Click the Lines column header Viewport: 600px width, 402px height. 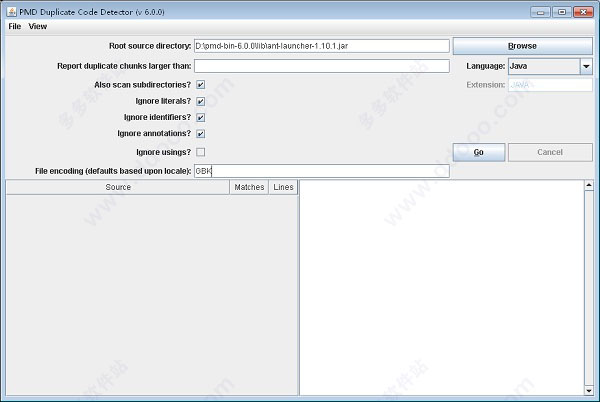pyautogui.click(x=283, y=187)
